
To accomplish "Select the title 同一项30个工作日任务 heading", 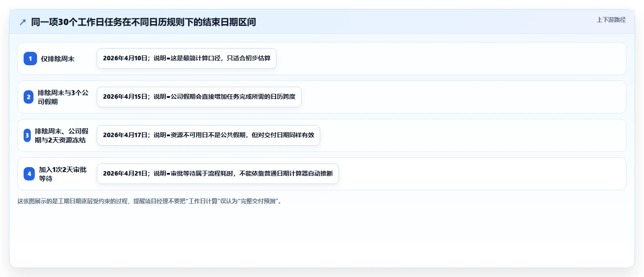I will pos(144,22).
